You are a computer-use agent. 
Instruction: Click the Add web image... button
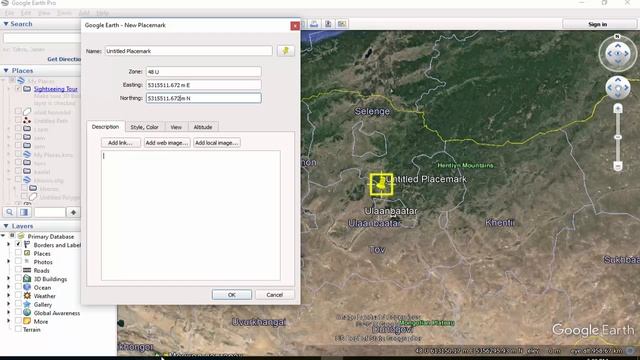point(167,143)
